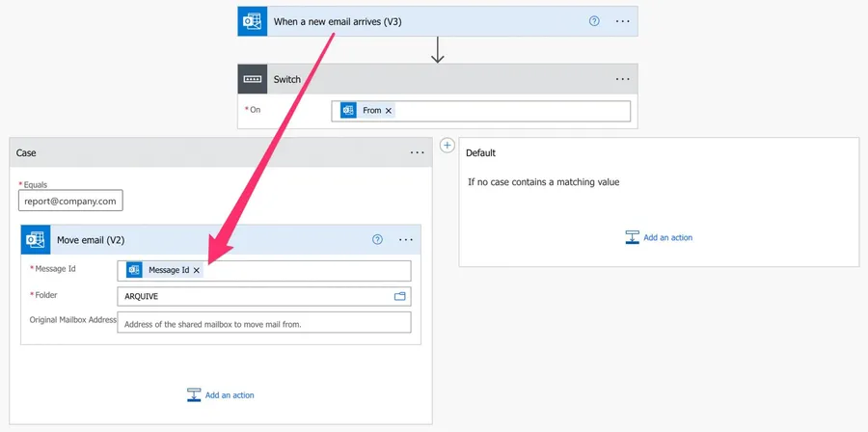The height and width of the screenshot is (432, 868).
Task: Click the Original Mailbox Address field
Action: [x=263, y=323]
